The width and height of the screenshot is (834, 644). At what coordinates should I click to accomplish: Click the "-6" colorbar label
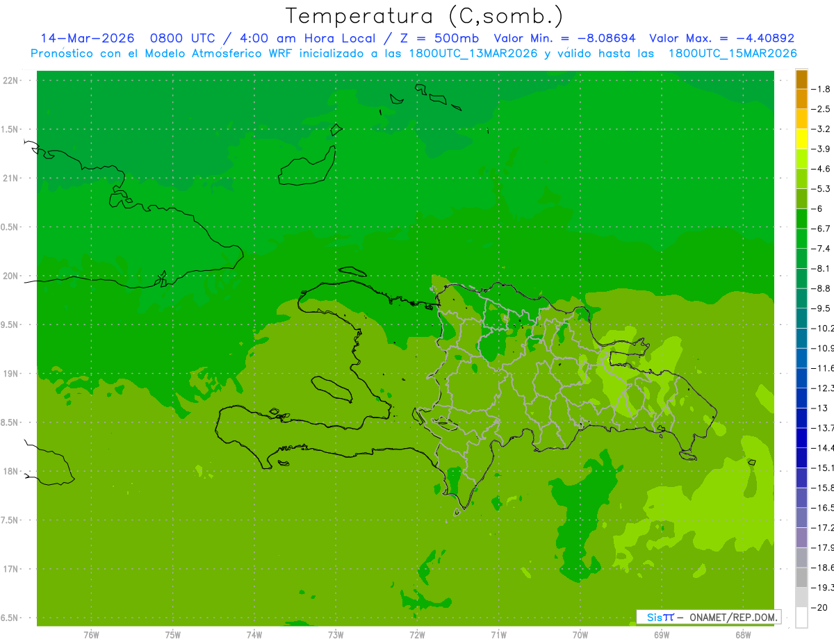tap(818, 208)
